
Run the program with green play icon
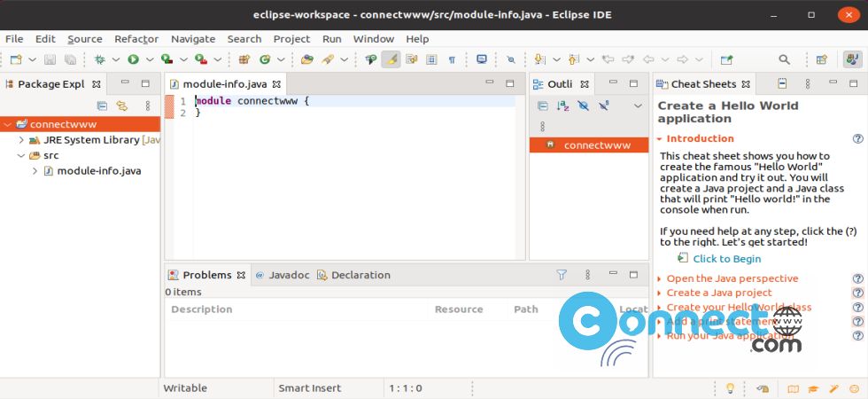[x=134, y=59]
